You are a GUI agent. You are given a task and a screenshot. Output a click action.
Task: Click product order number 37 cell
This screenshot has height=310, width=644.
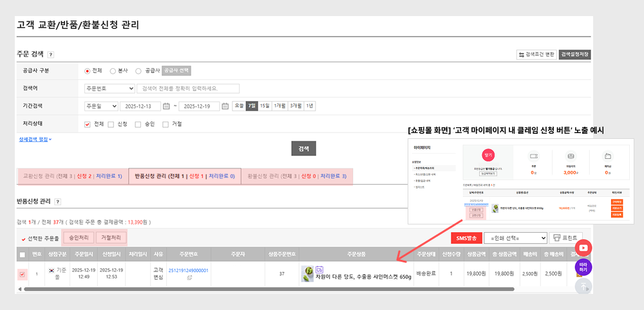282,273
